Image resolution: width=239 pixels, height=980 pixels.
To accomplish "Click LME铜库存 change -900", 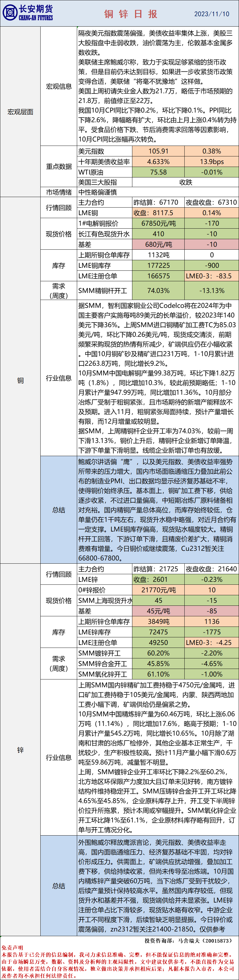I will click(212, 265).
